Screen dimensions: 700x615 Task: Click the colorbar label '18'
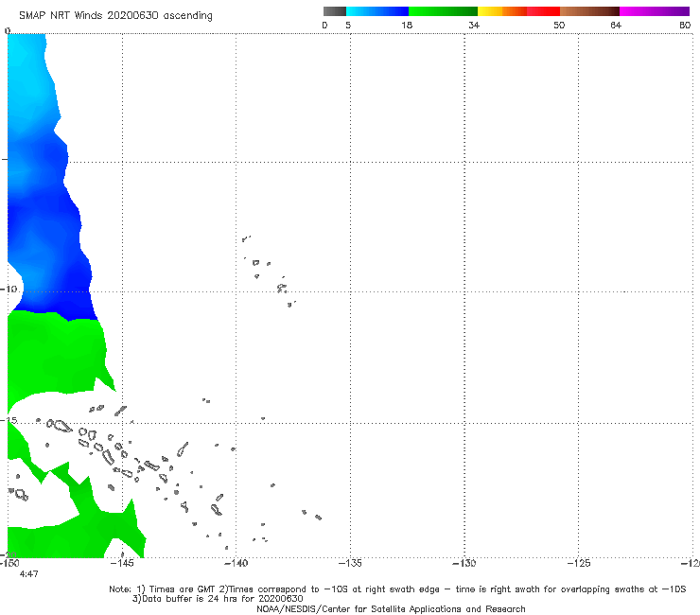tap(407, 25)
